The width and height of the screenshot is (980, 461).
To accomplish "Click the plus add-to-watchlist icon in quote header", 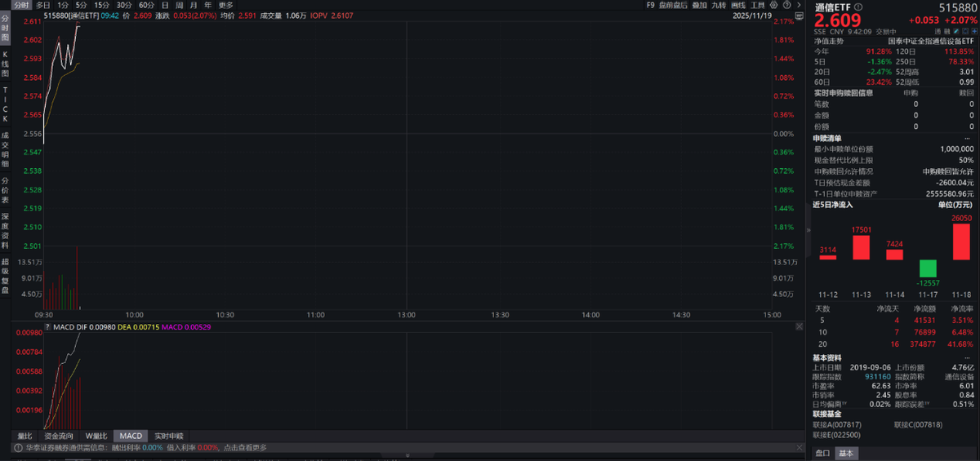I will (973, 30).
